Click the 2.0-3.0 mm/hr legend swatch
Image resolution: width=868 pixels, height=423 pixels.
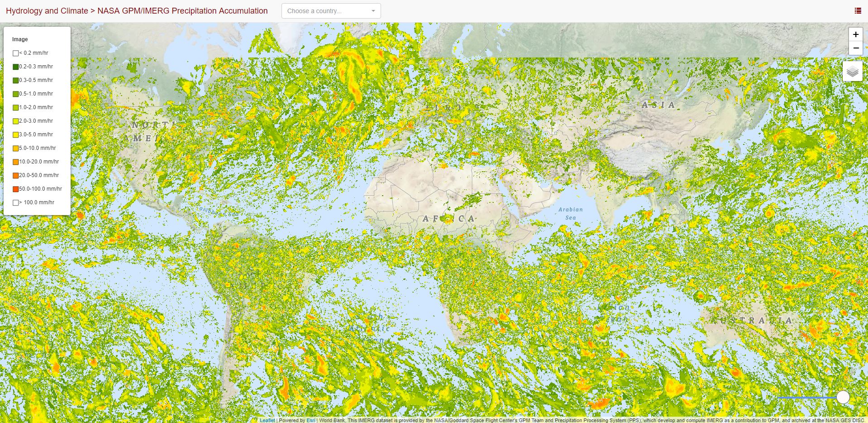click(x=16, y=121)
